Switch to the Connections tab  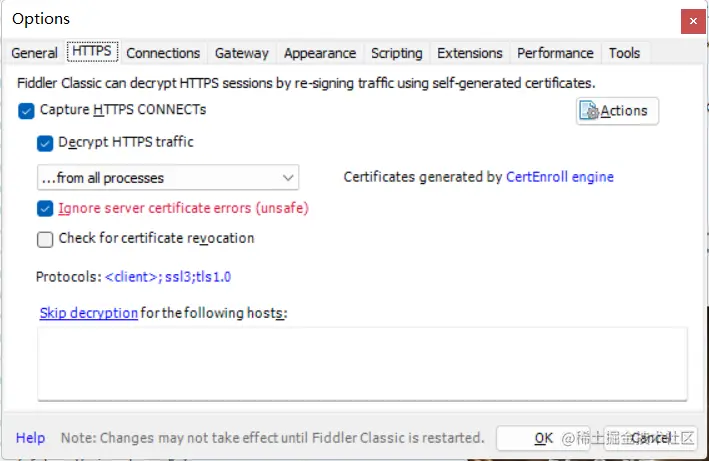(163, 53)
